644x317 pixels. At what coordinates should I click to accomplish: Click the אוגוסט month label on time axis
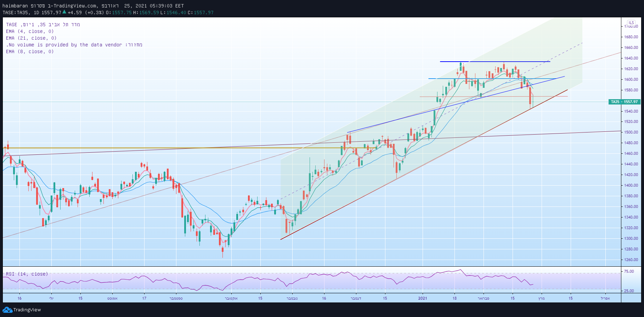pos(112,298)
